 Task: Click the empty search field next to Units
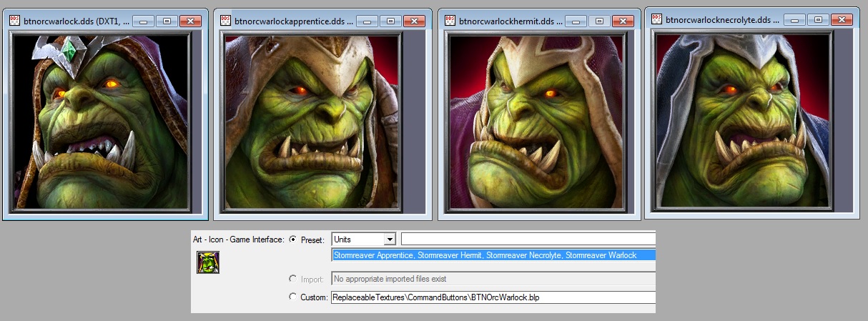(528, 239)
